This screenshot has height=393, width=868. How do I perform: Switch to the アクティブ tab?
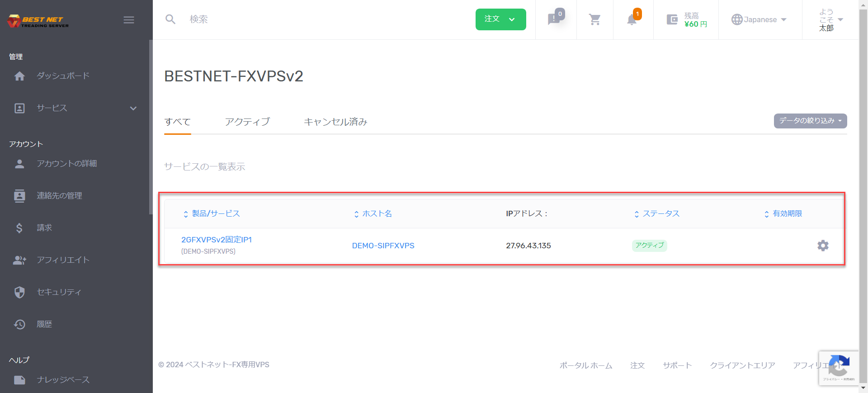(247, 122)
